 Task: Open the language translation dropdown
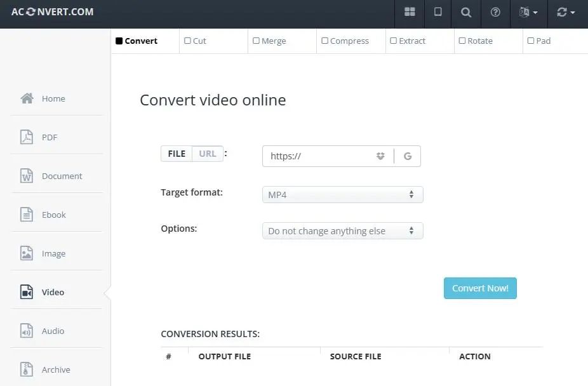click(x=528, y=12)
